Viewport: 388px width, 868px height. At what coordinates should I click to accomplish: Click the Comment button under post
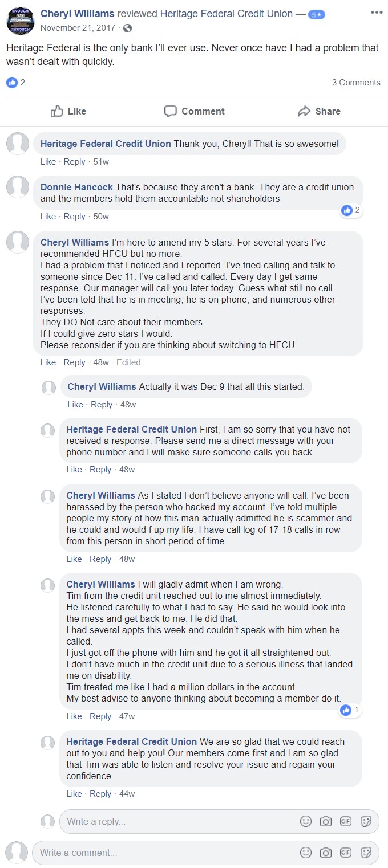tap(194, 111)
